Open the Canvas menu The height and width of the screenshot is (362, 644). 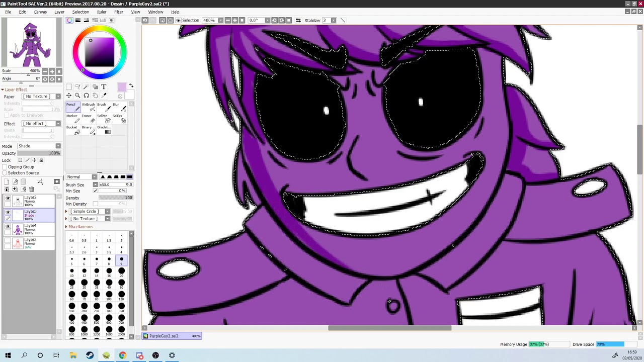pyautogui.click(x=40, y=12)
